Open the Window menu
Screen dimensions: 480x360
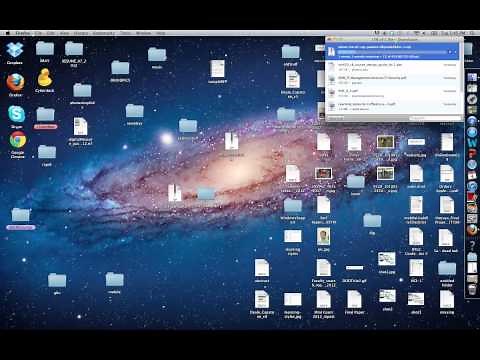(143, 33)
